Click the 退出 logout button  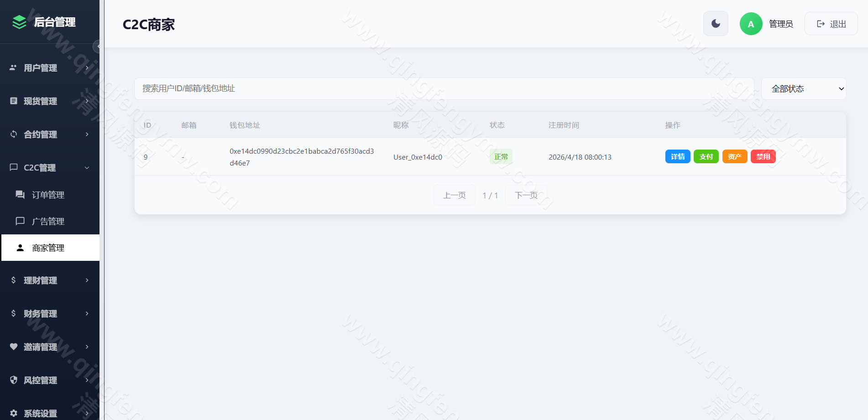831,24
